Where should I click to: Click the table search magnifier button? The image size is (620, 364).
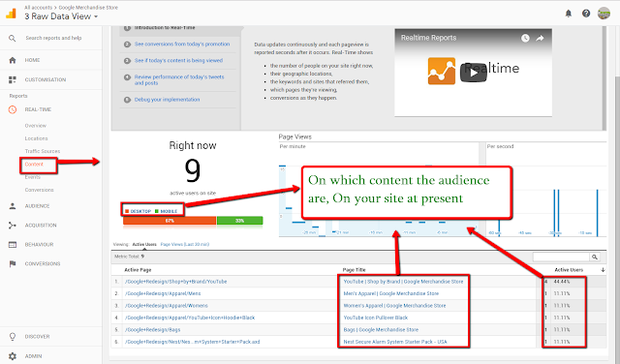pos(594,257)
